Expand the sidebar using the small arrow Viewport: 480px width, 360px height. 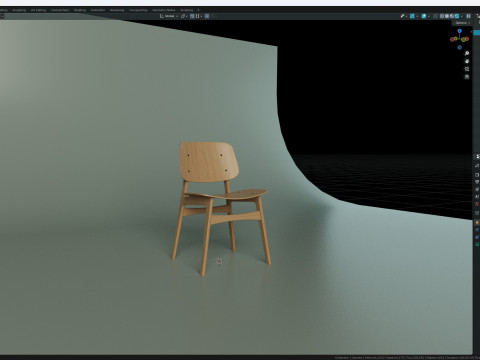click(472, 32)
